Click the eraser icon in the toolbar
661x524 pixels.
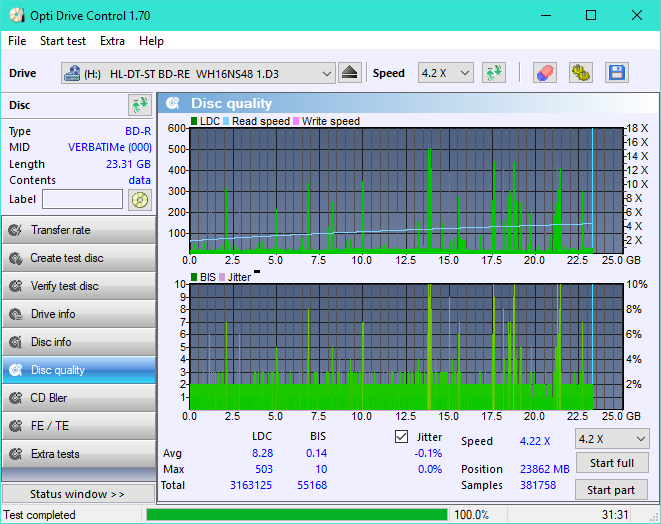(545, 73)
